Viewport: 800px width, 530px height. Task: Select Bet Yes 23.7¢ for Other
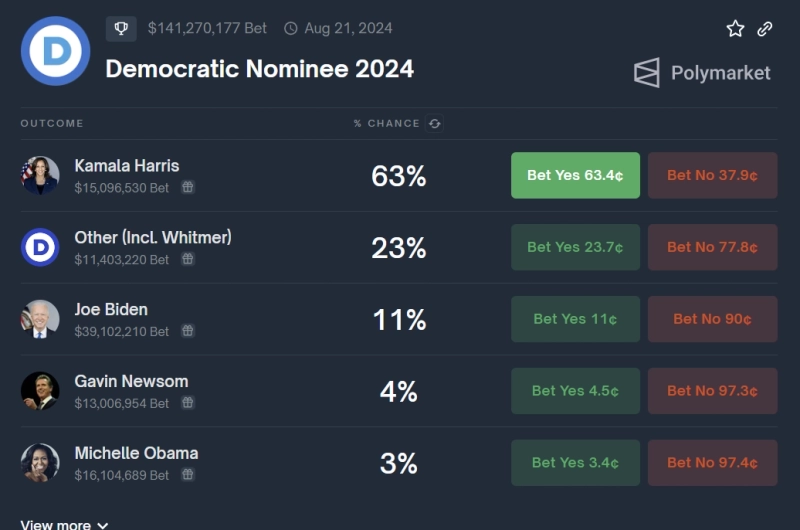575,247
